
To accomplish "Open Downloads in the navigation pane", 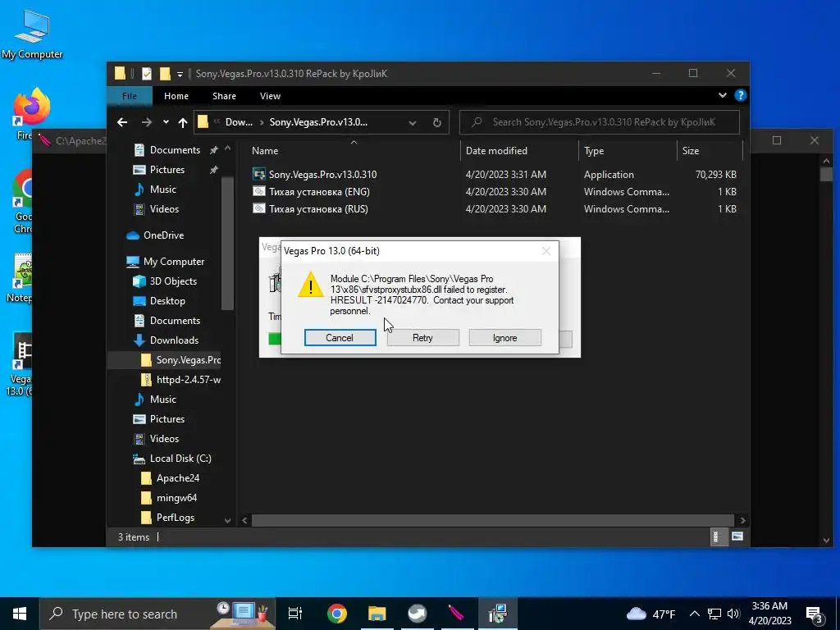I will (174, 340).
